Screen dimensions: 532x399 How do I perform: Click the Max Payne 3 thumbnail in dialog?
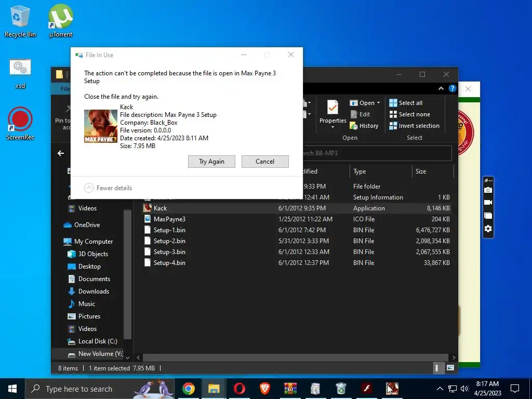coord(101,126)
